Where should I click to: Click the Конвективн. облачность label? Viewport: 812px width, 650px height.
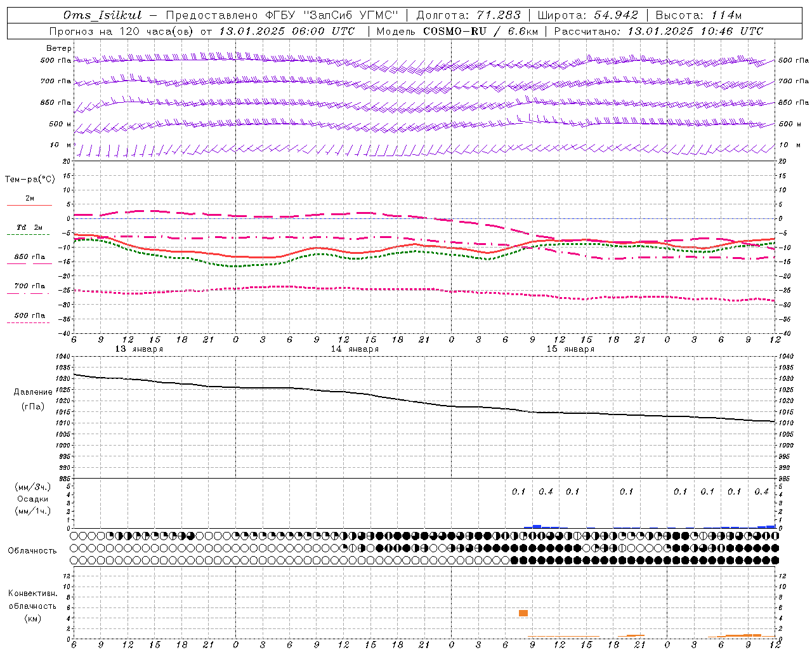(x=32, y=600)
